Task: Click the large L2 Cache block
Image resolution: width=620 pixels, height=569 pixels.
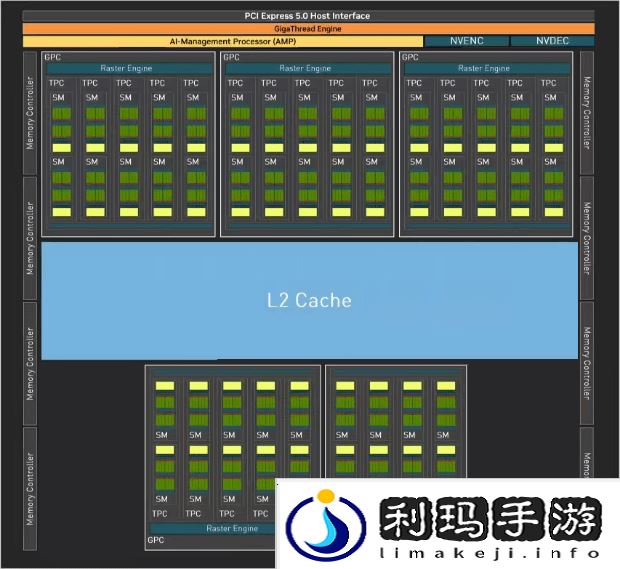Action: [x=310, y=301]
